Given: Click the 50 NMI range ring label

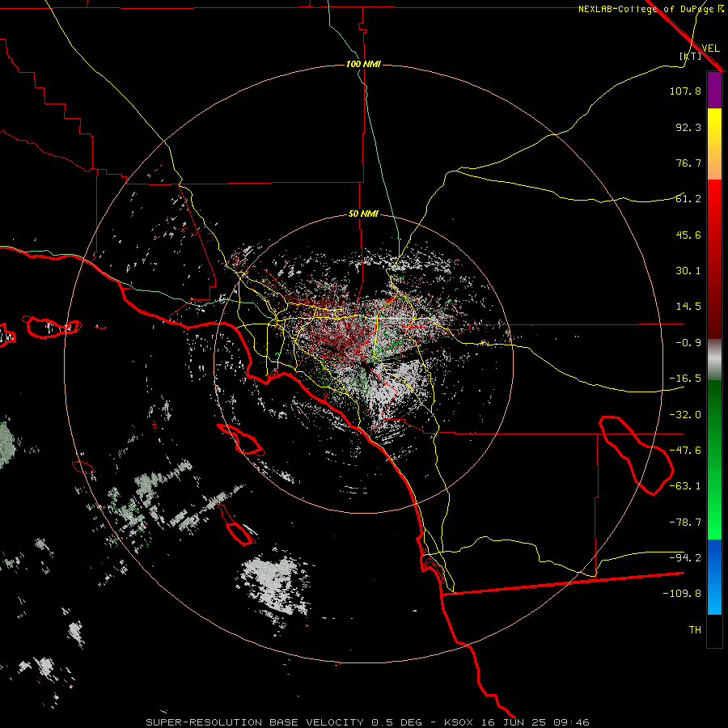Looking at the screenshot, I should coord(363,214).
